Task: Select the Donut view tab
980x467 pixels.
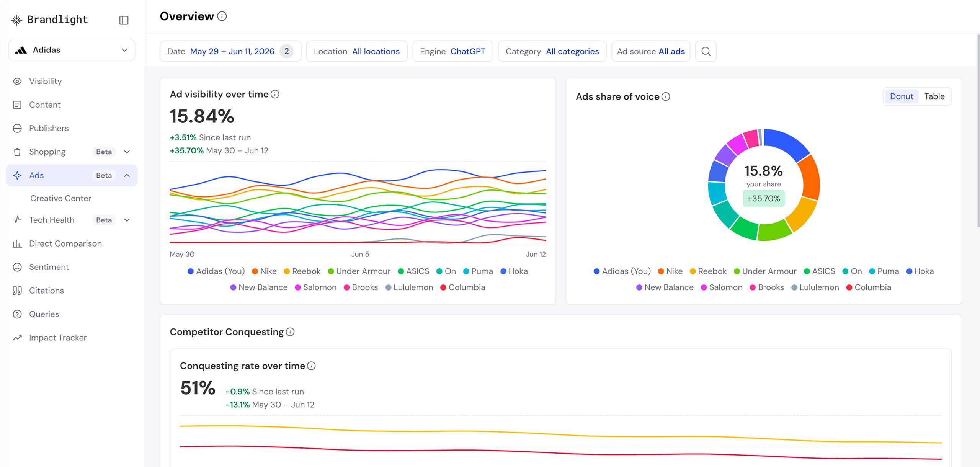Action: coord(902,96)
